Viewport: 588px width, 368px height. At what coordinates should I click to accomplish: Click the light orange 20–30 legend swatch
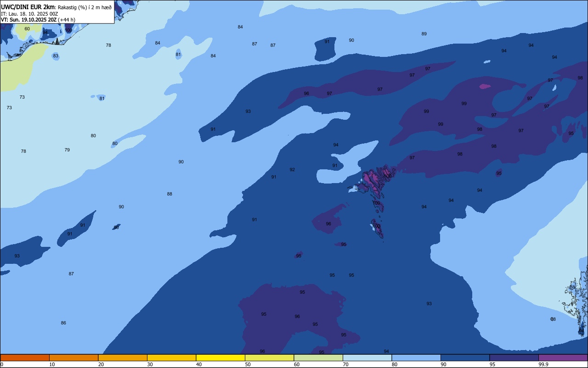click(123, 357)
